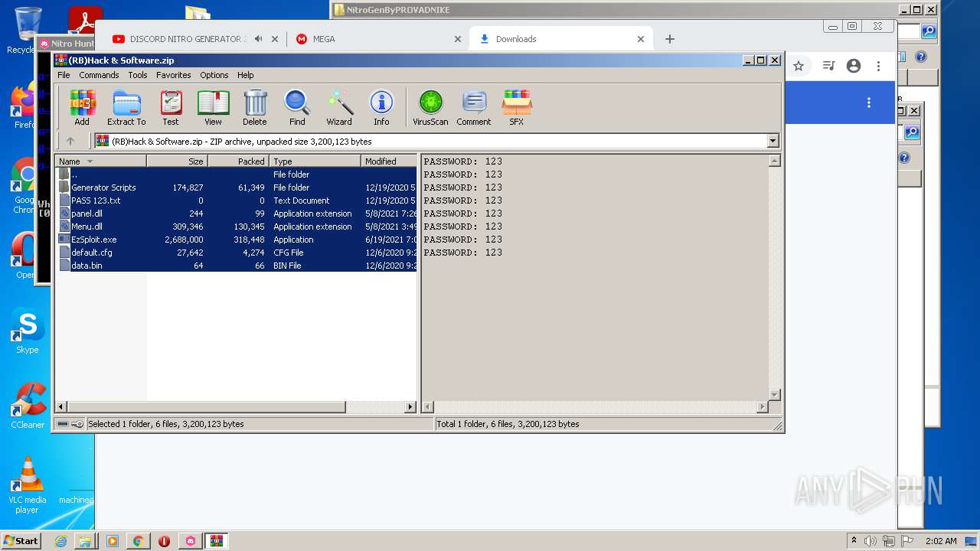
Task: Open the Options menu
Action: [x=214, y=75]
